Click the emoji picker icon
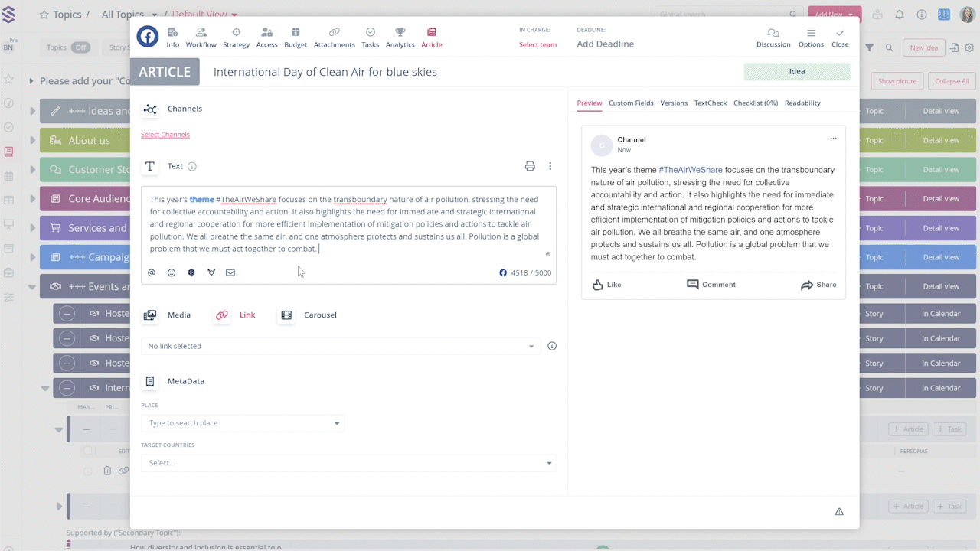Viewport: 980px width, 551px height. click(x=171, y=272)
